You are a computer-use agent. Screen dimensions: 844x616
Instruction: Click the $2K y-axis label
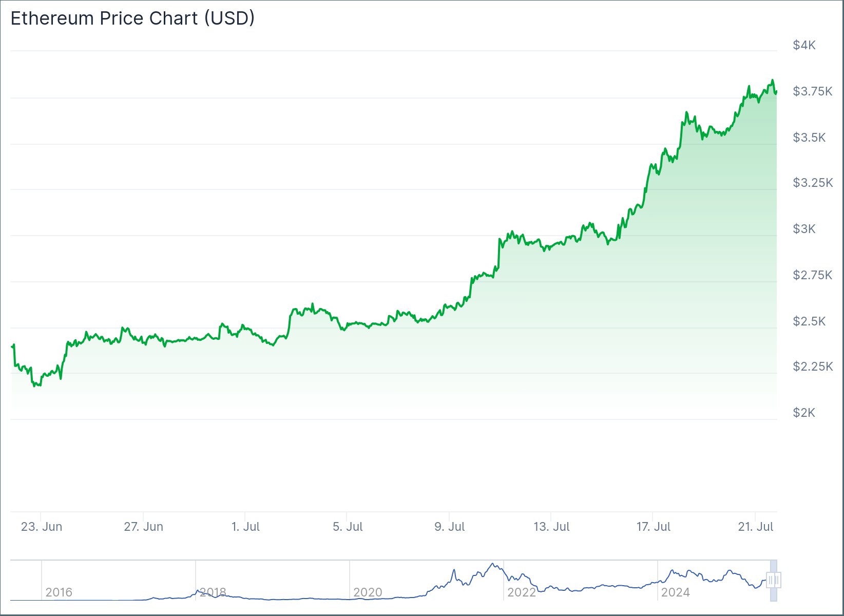tap(804, 413)
